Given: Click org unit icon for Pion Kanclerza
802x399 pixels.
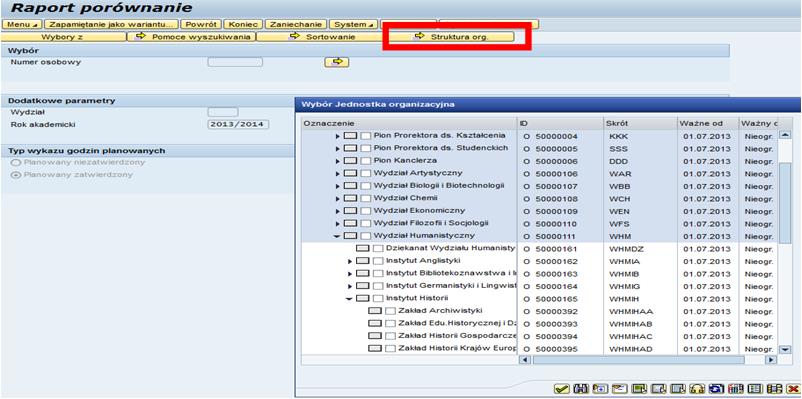Looking at the screenshot, I should [350, 161].
